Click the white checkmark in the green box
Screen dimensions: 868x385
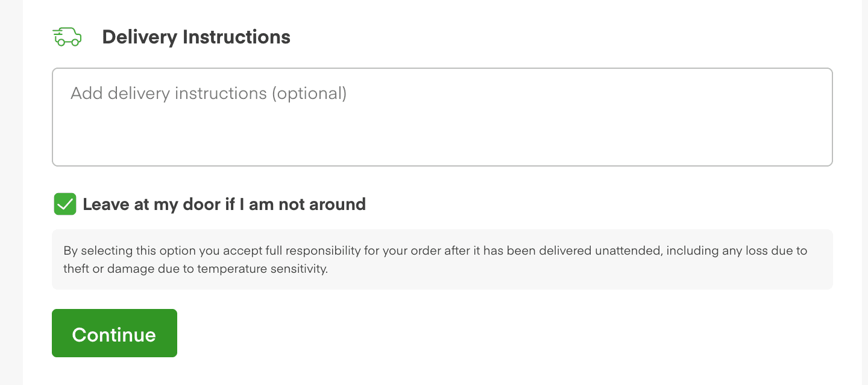(65, 205)
